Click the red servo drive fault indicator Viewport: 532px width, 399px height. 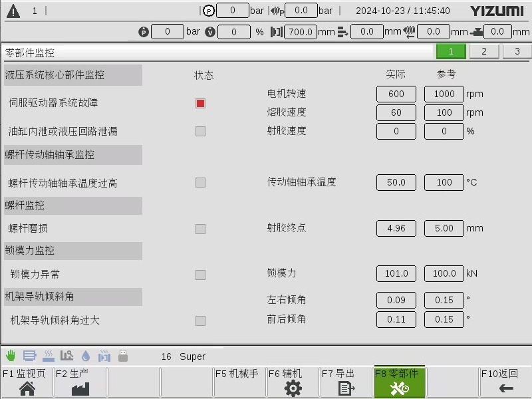[x=200, y=103]
